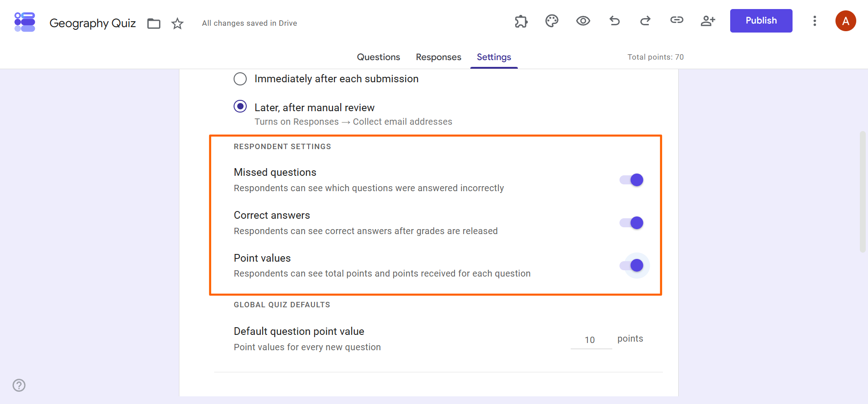The width and height of the screenshot is (868, 404).
Task: Click the 'Point values' label
Action: [x=263, y=258]
